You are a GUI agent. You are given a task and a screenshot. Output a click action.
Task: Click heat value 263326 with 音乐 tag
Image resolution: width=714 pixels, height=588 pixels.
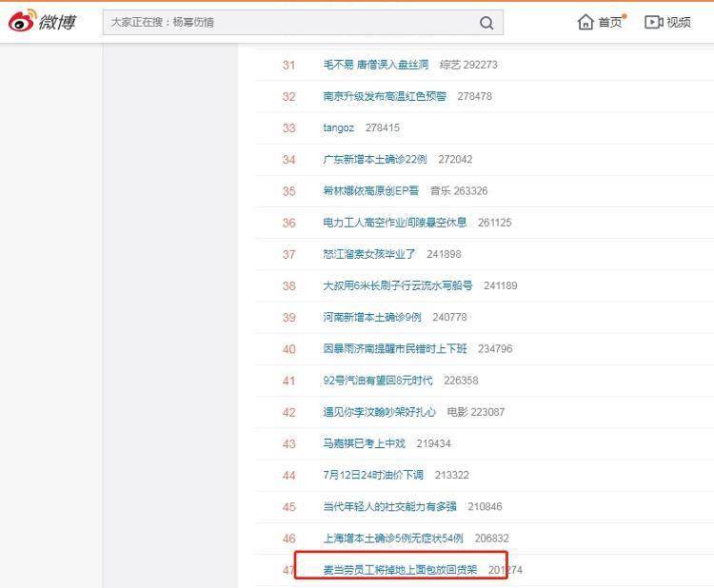point(459,190)
